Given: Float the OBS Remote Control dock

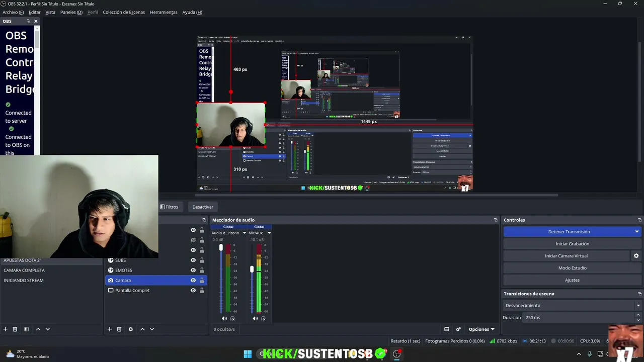Looking at the screenshot, I should pos(29,21).
